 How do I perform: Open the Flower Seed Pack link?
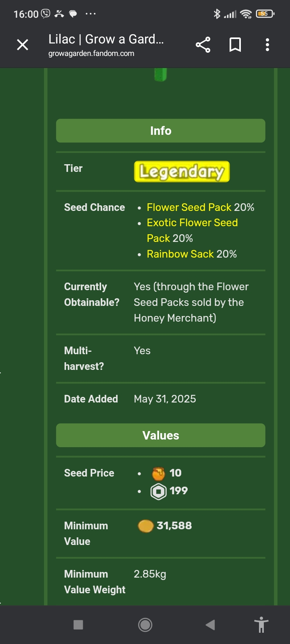(x=189, y=207)
